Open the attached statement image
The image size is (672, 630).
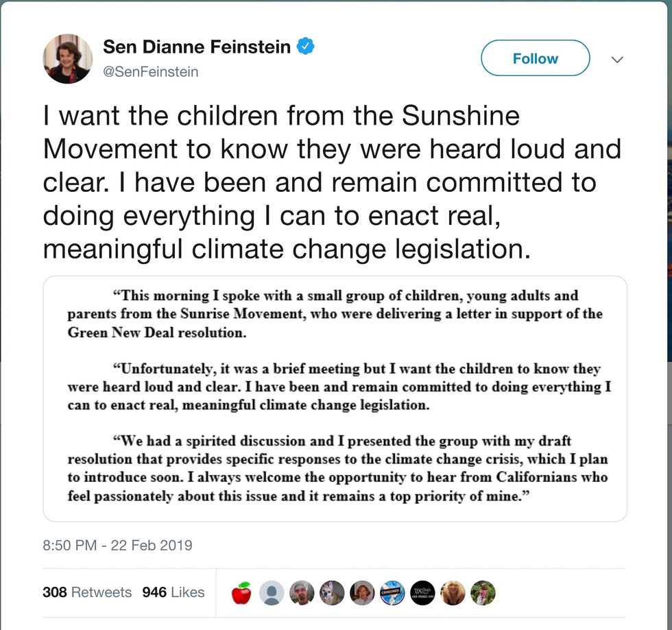(x=335, y=399)
